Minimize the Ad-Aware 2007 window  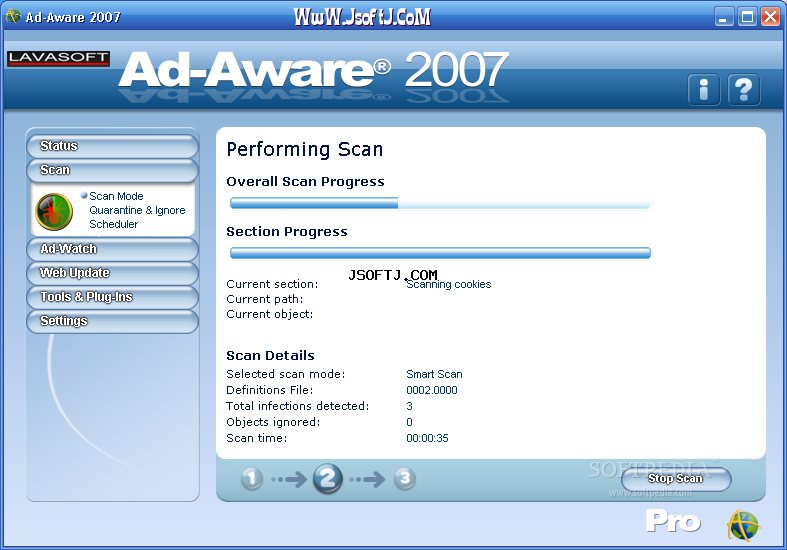tap(723, 17)
